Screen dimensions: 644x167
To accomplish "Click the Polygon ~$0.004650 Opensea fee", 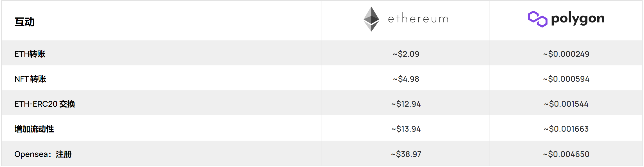I will [x=566, y=154].
